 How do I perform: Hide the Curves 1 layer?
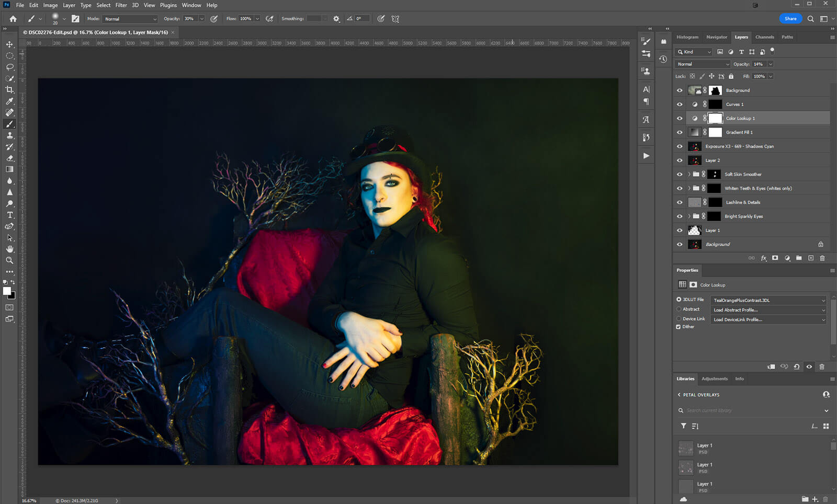tap(680, 105)
